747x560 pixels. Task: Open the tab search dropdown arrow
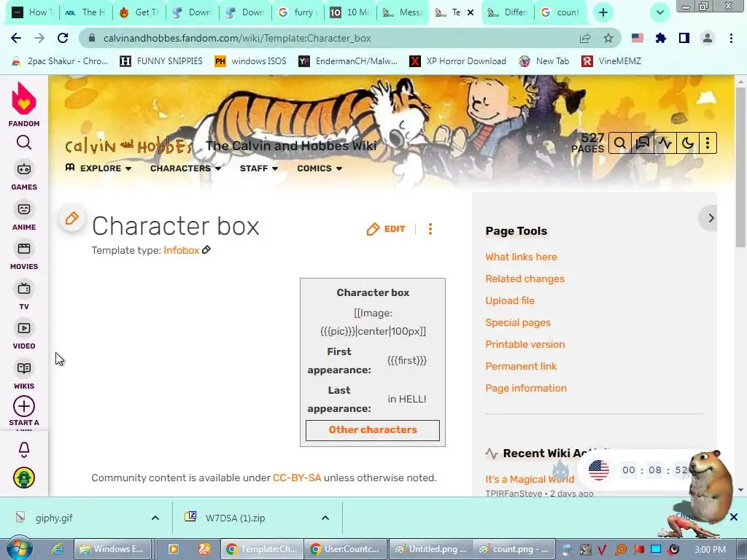click(x=659, y=12)
